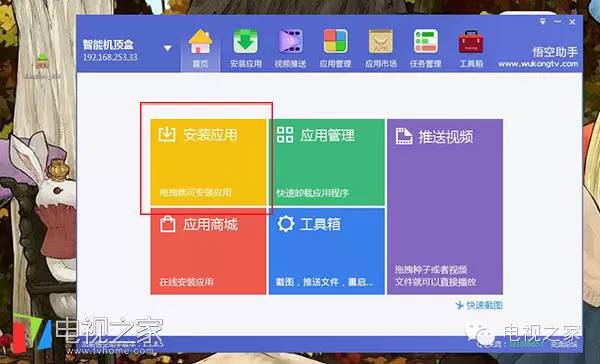
Task: Minimize the 悟空助手 window
Action: click(x=558, y=22)
